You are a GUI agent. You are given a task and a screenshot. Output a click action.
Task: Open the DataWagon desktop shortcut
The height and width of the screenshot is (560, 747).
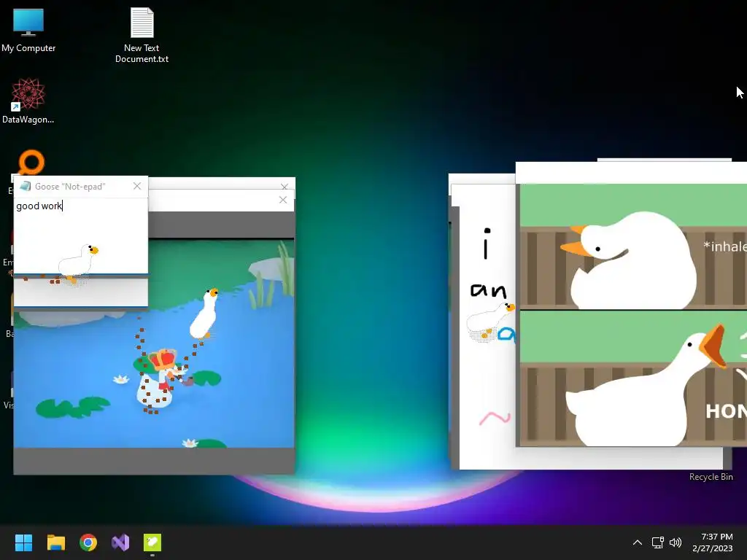coord(28,101)
